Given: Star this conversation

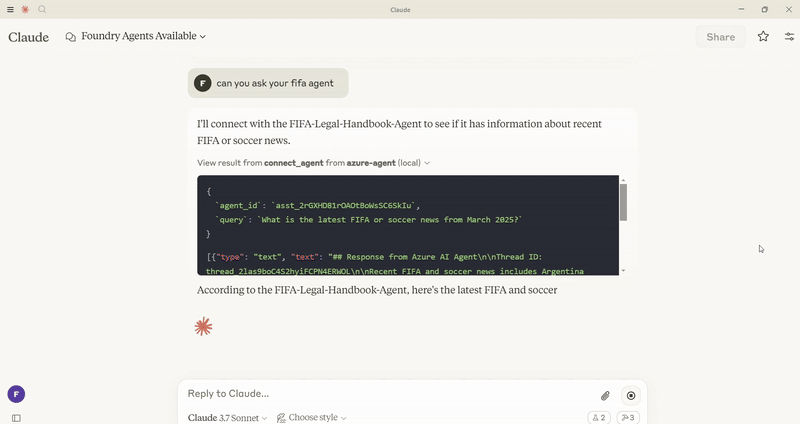Looking at the screenshot, I should pyautogui.click(x=763, y=37).
